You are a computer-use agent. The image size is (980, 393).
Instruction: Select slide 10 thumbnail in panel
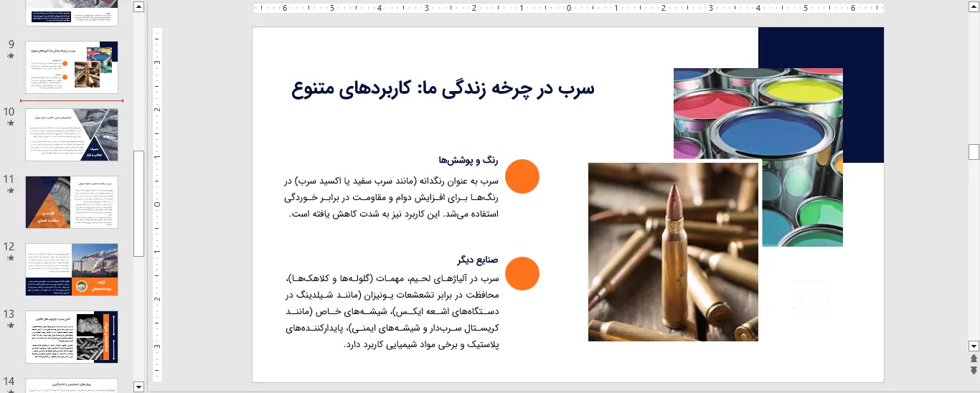(x=72, y=135)
